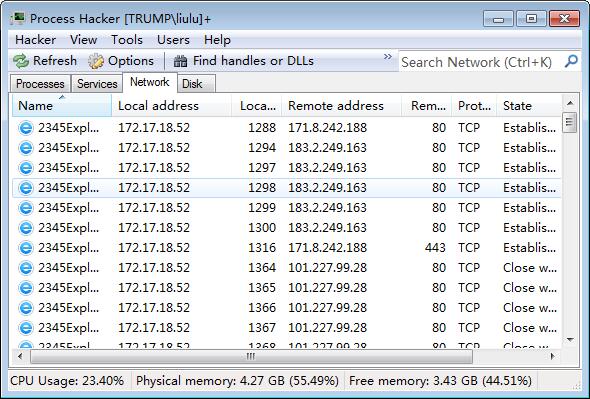Click horizontal scrollbar right arrow
This screenshot has height=399, width=590.
(552, 356)
